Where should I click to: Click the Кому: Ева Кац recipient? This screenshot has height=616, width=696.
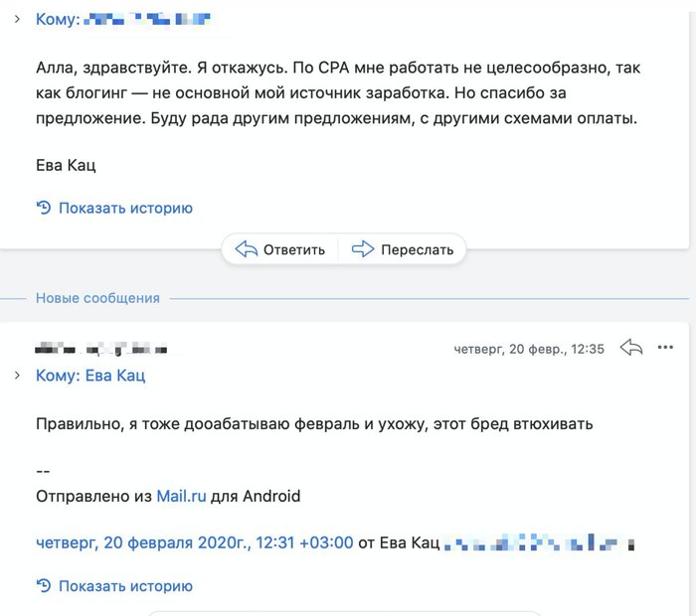pyautogui.click(x=90, y=376)
